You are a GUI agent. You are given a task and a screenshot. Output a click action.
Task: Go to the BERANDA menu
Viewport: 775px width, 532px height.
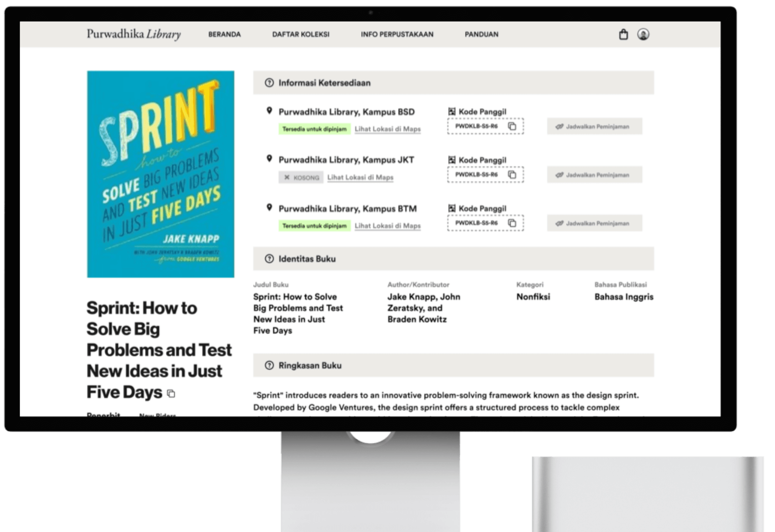(x=224, y=34)
